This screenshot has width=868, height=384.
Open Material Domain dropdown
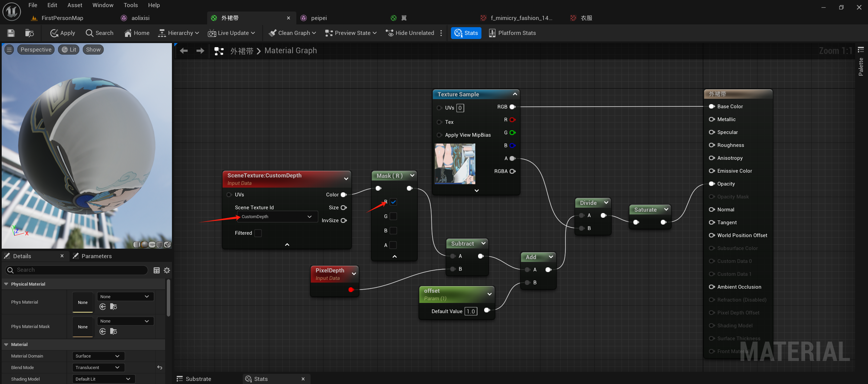click(98, 356)
